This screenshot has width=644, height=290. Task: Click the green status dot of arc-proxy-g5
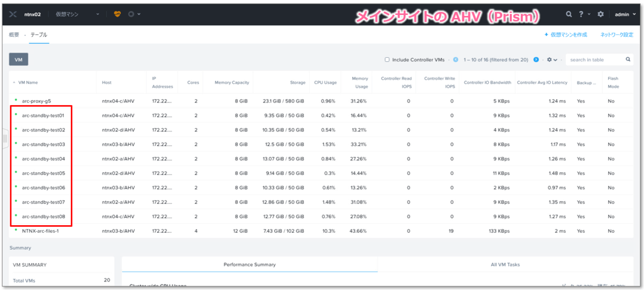click(x=16, y=100)
